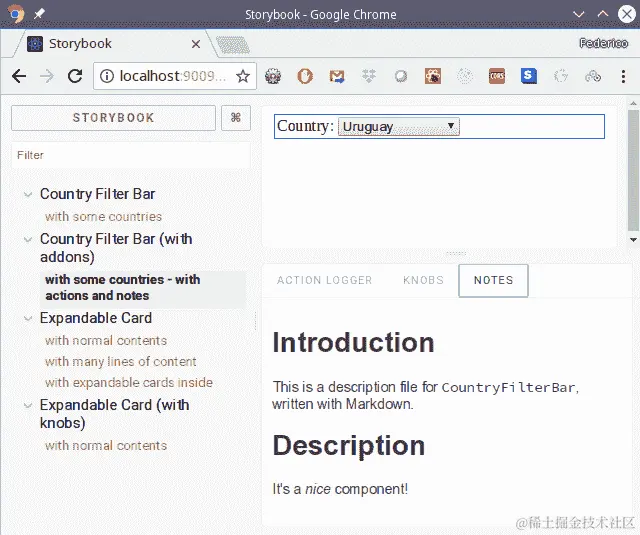Click the CountryFilterBar code text
Viewport: 640px width, 535px height.
pos(509,387)
